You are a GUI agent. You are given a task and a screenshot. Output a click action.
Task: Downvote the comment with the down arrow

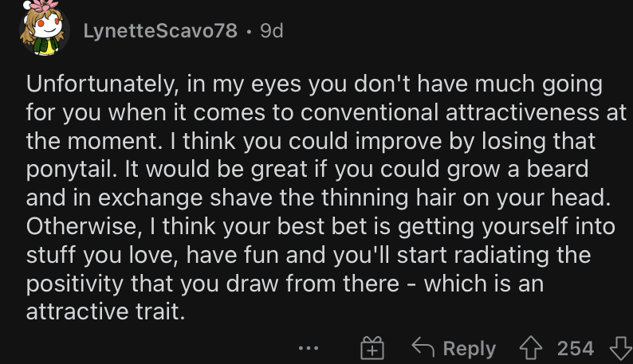[621, 348]
